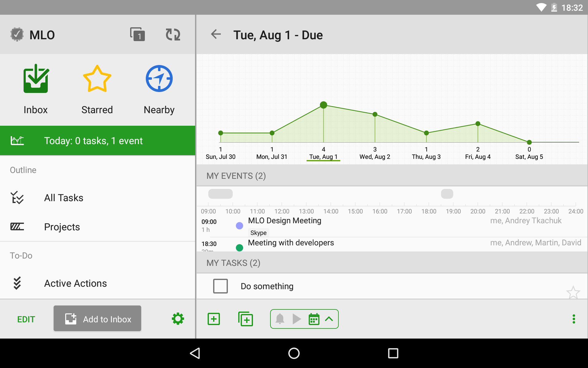Open the Inbox view
This screenshot has height=368, width=588.
point(36,89)
